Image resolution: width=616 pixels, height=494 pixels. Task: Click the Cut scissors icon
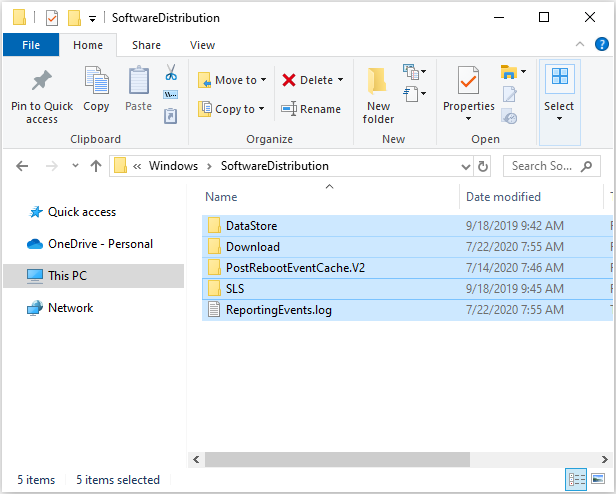point(170,73)
